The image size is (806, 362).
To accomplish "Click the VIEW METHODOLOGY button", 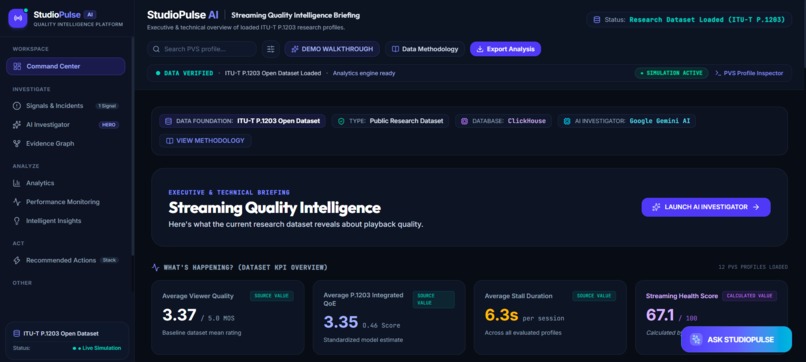I will [205, 141].
